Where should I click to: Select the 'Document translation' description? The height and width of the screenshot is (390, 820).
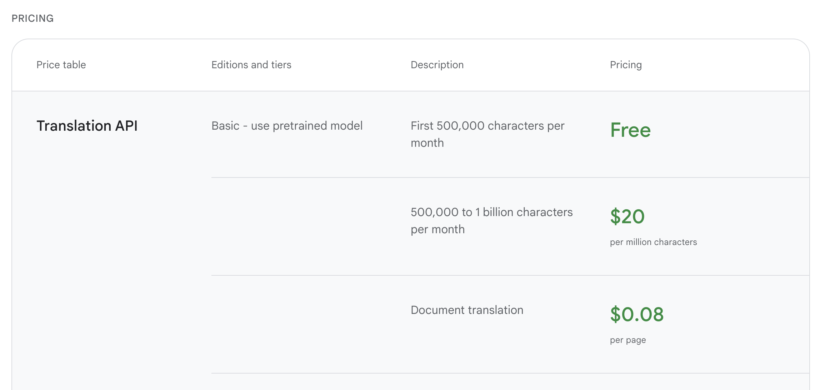click(466, 310)
